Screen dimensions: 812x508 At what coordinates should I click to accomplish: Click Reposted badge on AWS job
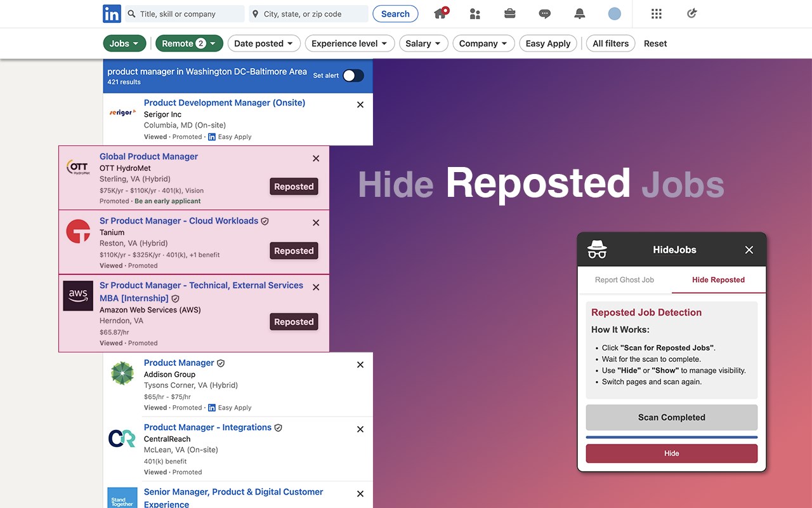[294, 322]
